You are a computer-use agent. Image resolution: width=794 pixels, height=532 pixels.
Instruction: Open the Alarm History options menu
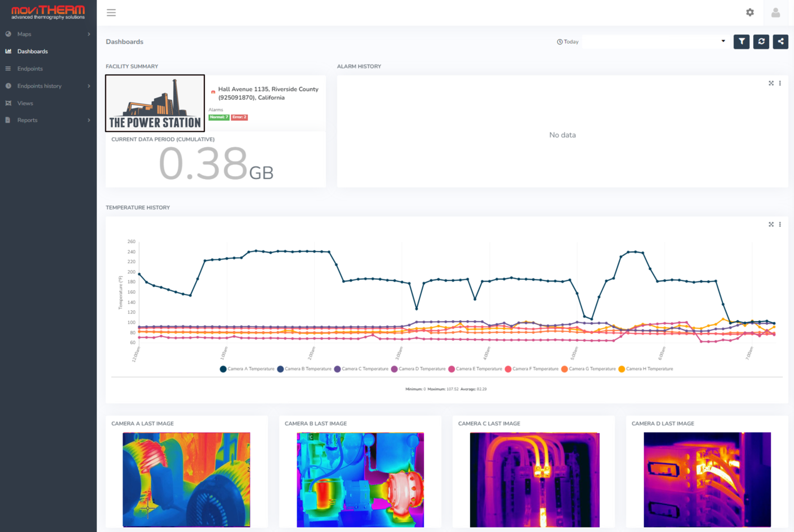click(x=780, y=83)
